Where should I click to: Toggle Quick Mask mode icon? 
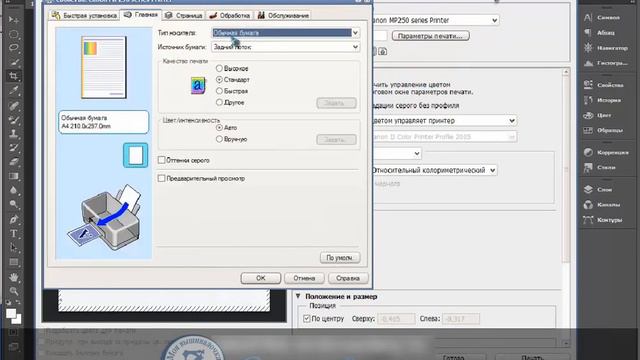coord(13,332)
